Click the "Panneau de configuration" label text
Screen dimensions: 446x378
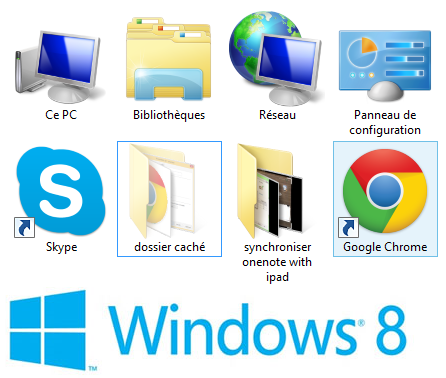click(385, 122)
